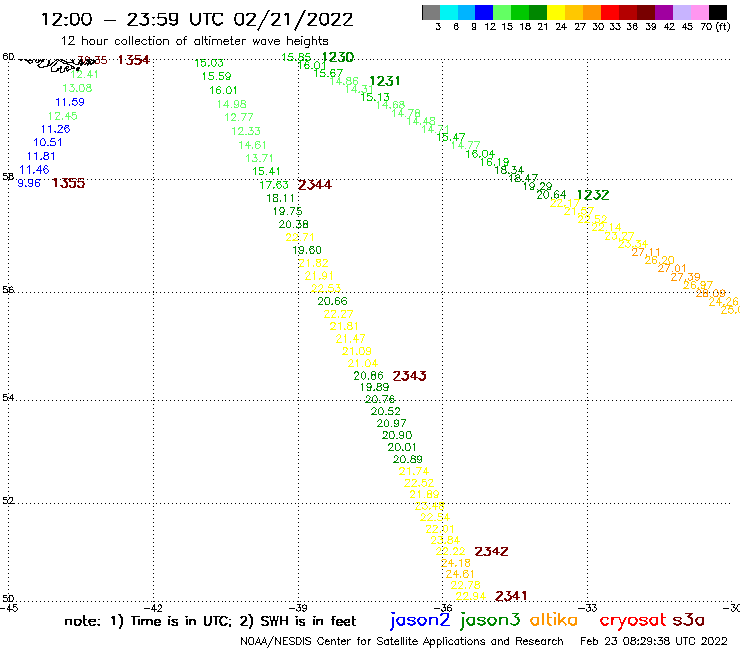The width and height of the screenshot is (740, 650).
Task: Click the '12 hour collection of altimeter wave heights' subtitle
Action: (194, 41)
